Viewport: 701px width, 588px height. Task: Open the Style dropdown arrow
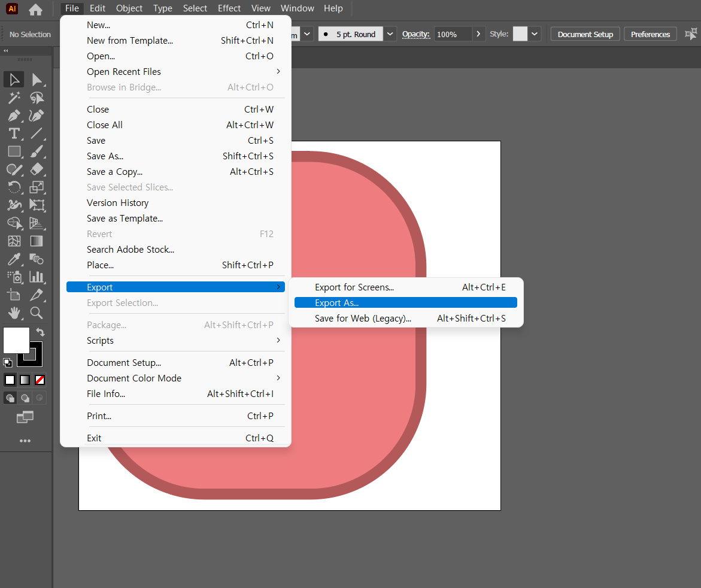(534, 34)
